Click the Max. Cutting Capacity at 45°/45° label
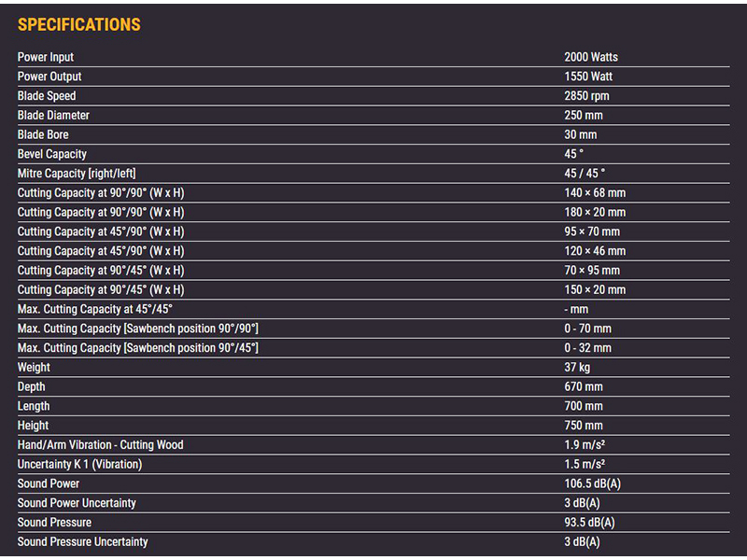This screenshot has width=747, height=560. 95,309
